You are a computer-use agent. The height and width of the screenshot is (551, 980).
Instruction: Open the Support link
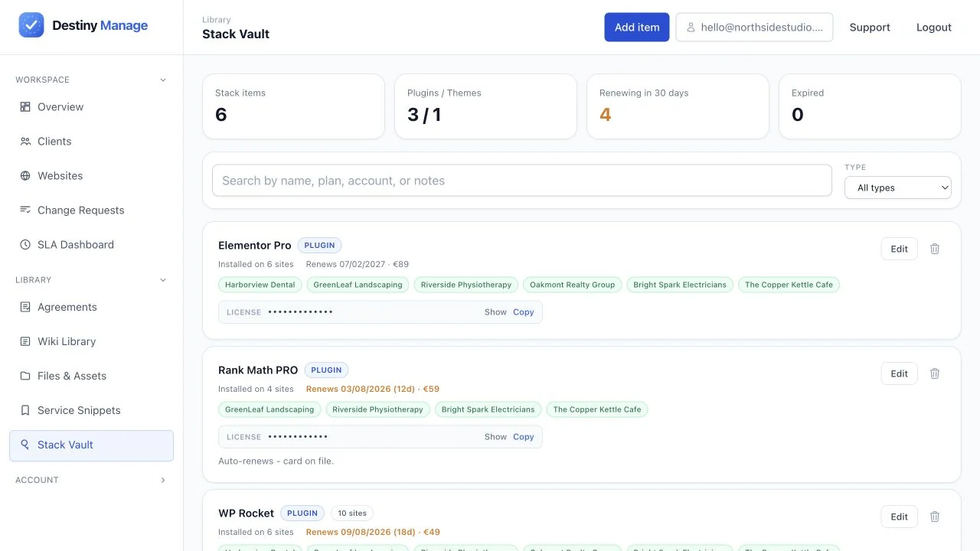[x=870, y=27]
